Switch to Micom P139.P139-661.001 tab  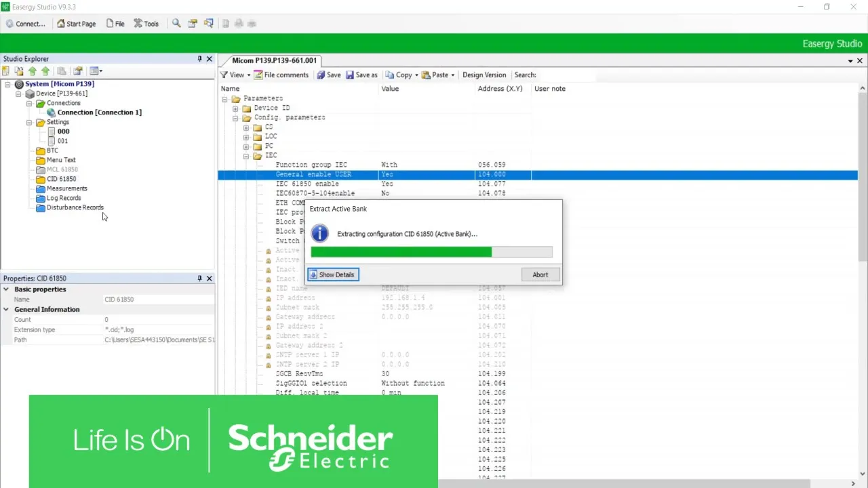point(274,60)
